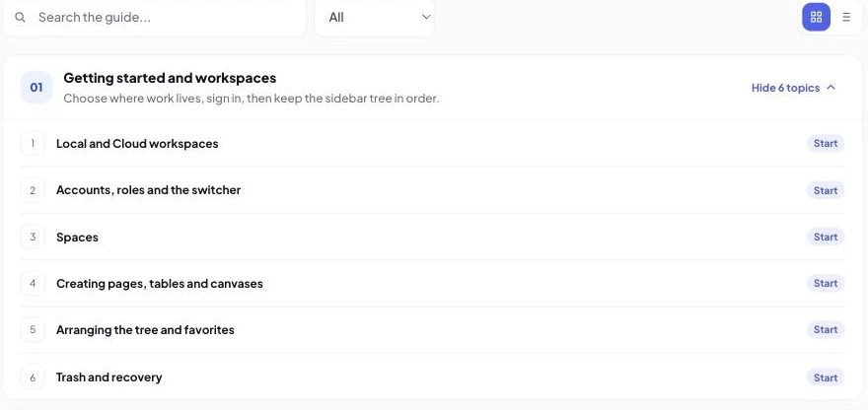Open Getting started and workspaces heading
The height and width of the screenshot is (410, 868).
[170, 78]
